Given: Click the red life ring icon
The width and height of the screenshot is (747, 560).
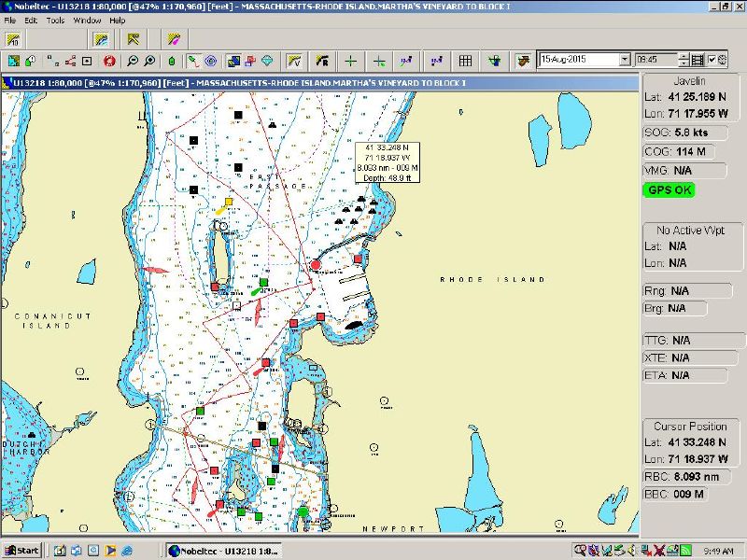Looking at the screenshot, I should [108, 61].
